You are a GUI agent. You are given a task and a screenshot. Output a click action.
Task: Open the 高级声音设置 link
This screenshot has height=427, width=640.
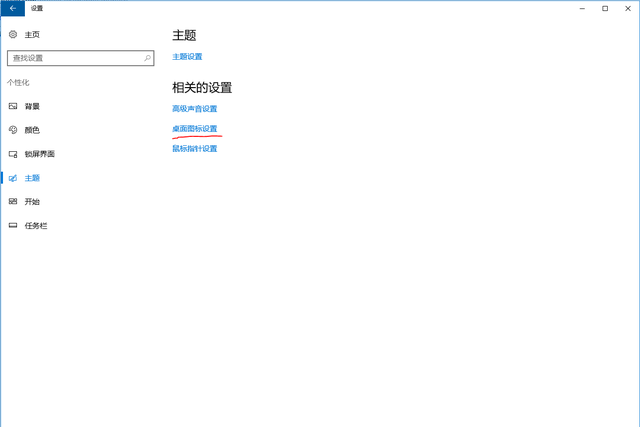(195, 109)
